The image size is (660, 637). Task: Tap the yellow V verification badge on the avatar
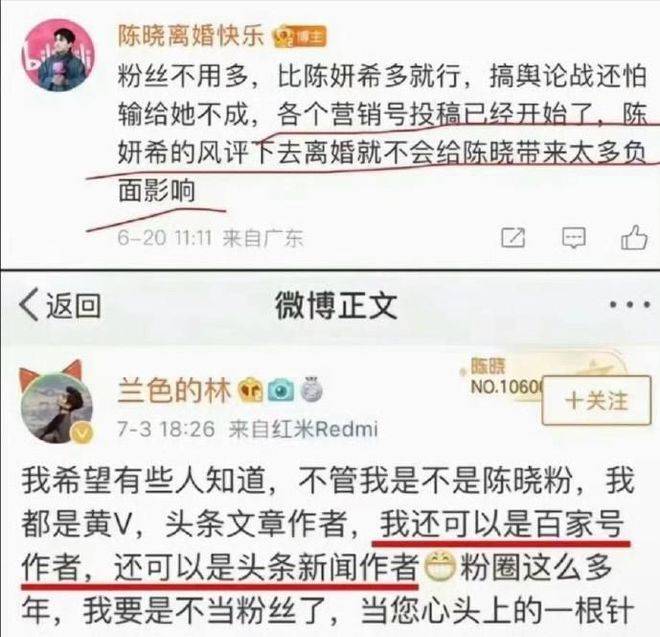[x=82, y=434]
